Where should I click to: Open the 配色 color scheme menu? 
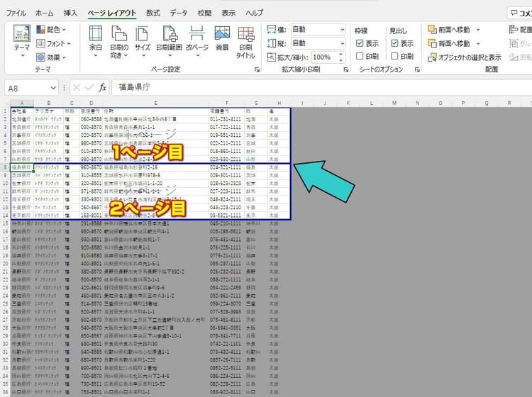point(51,30)
